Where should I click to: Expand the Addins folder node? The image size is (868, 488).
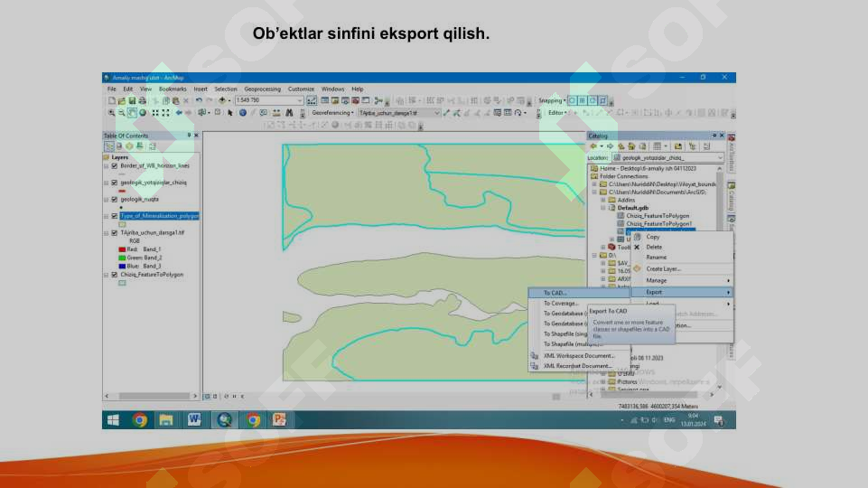click(x=603, y=200)
